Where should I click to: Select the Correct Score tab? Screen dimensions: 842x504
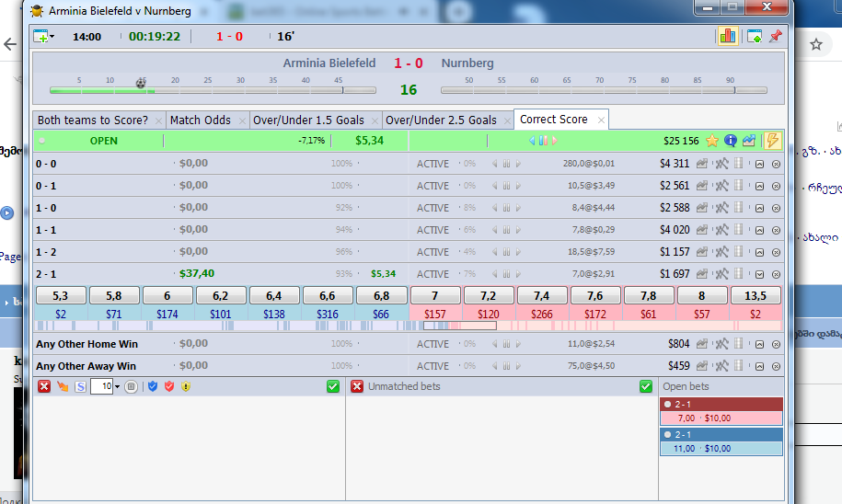click(x=554, y=120)
